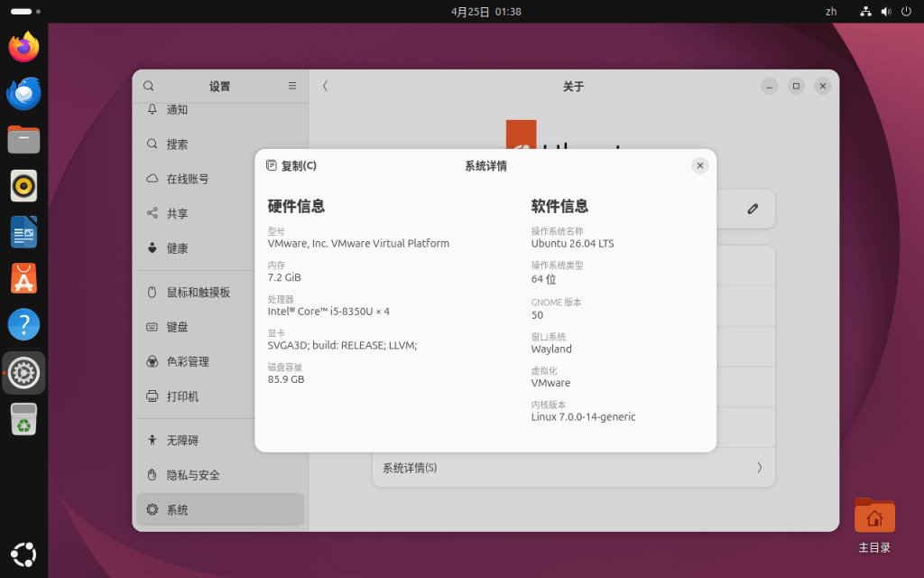This screenshot has width=924, height=578.
Task: Click the disk capacity value 85.9 GB
Action: (x=286, y=379)
